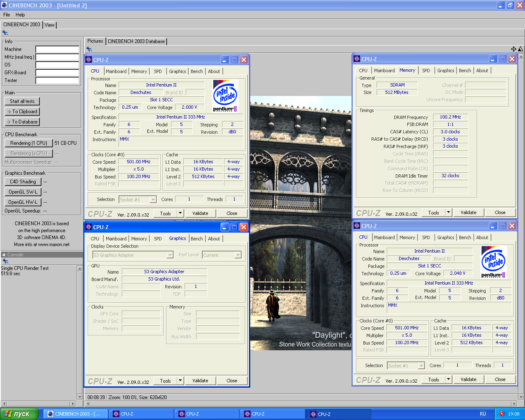Open the File menu

(7, 15)
